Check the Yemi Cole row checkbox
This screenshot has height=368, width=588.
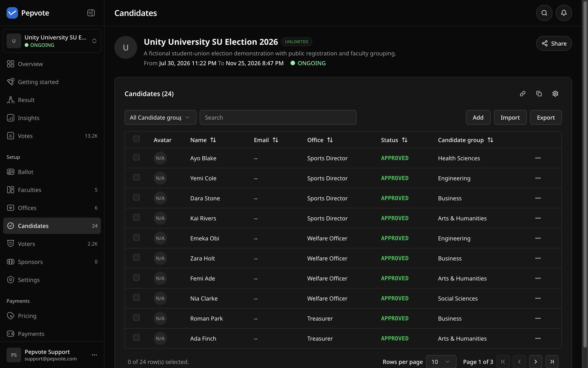click(x=136, y=177)
